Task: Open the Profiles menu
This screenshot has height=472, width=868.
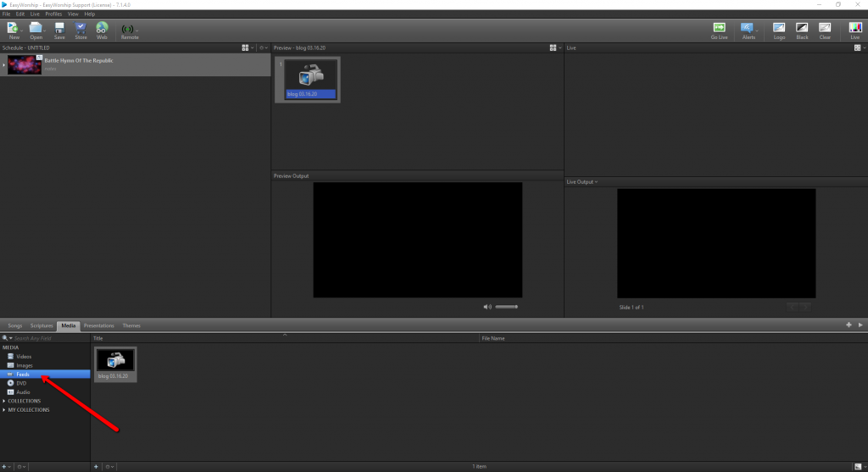Action: pos(53,14)
